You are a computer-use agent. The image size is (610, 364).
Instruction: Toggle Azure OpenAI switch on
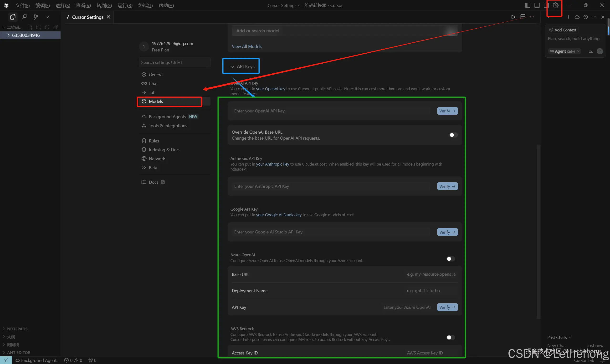click(x=451, y=259)
